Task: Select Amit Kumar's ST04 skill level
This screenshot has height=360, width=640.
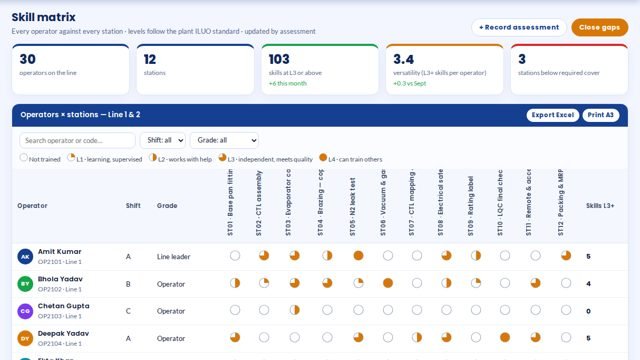Action: pyautogui.click(x=327, y=256)
